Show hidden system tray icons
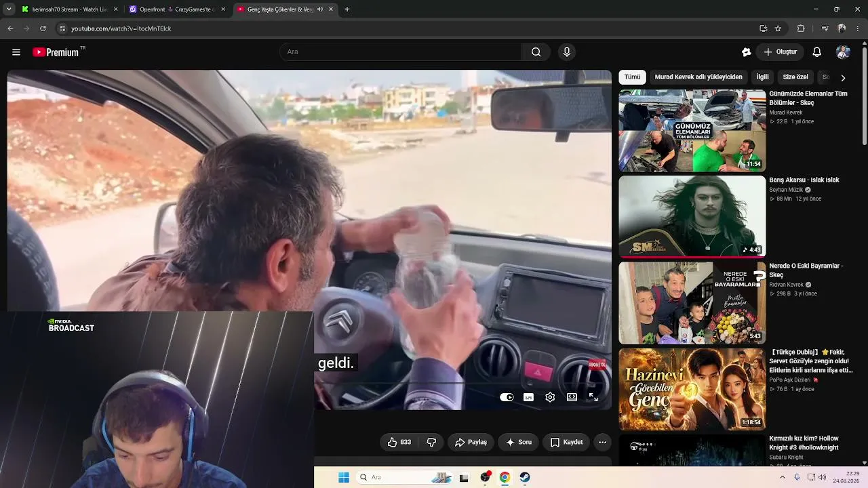868x488 pixels. (x=782, y=477)
